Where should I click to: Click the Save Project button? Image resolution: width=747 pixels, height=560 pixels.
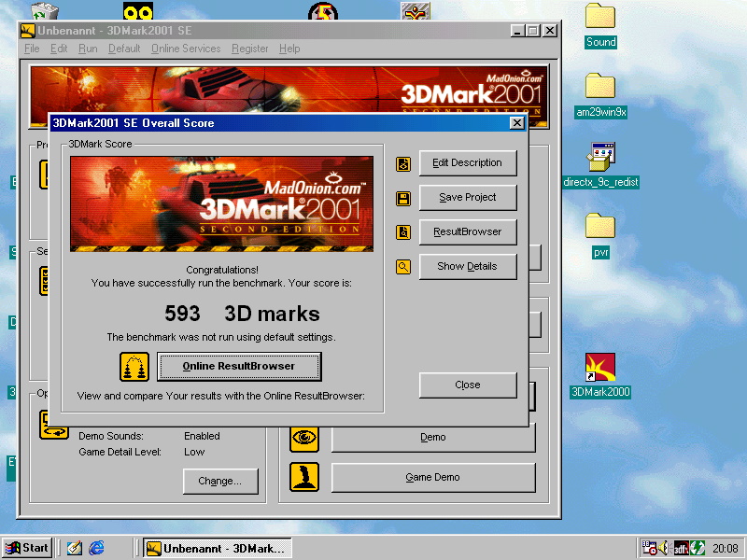tap(468, 198)
